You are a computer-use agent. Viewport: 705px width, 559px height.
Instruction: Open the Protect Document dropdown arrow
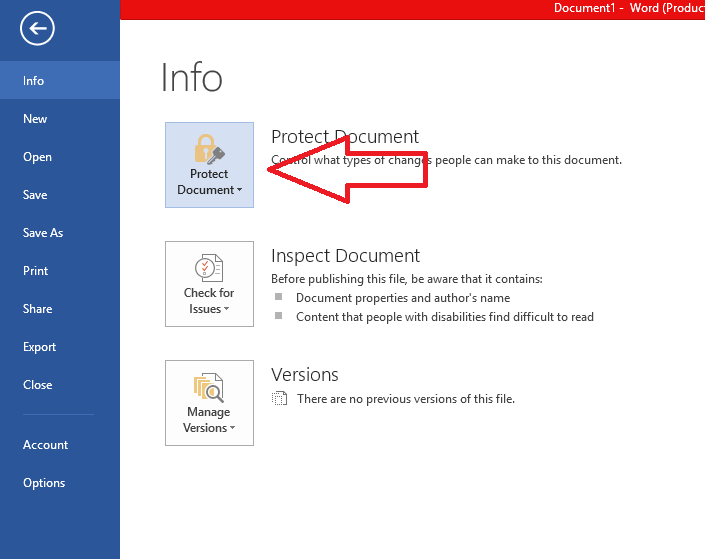(x=240, y=190)
